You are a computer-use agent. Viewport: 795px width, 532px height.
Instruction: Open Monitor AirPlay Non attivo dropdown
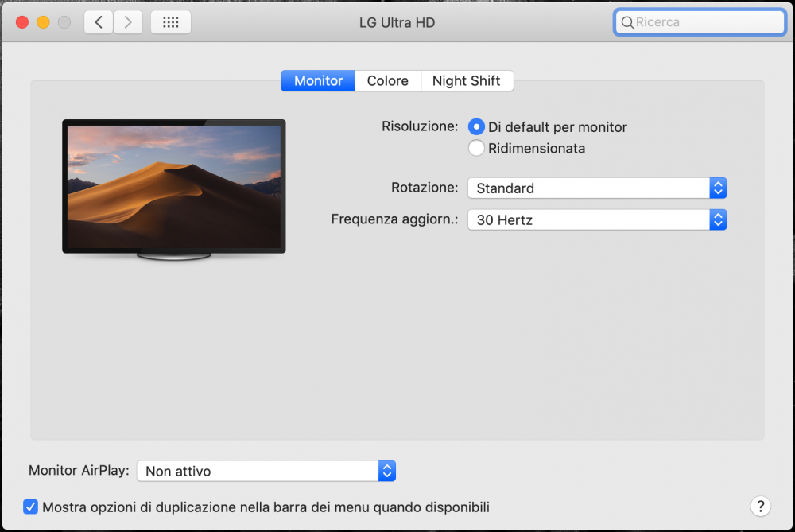point(266,471)
